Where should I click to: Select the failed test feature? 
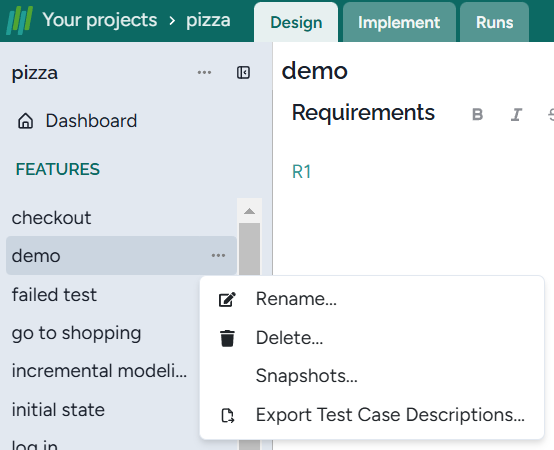coord(54,295)
